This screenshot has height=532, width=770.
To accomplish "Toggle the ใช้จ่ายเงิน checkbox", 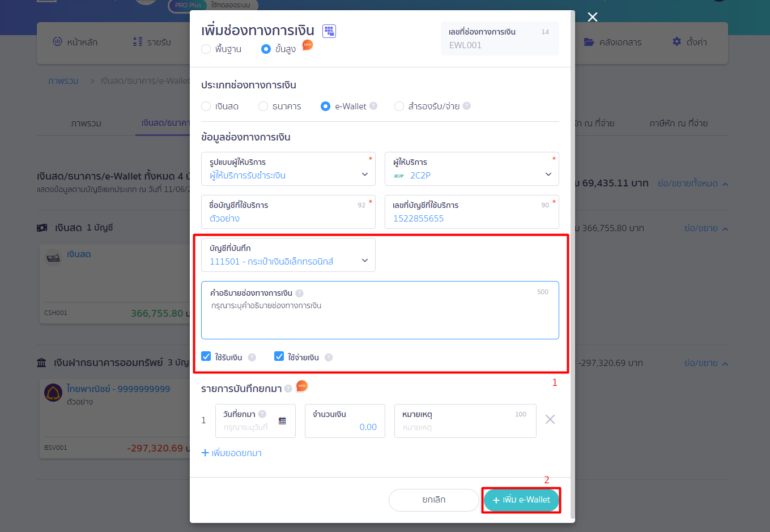I will click(x=279, y=356).
